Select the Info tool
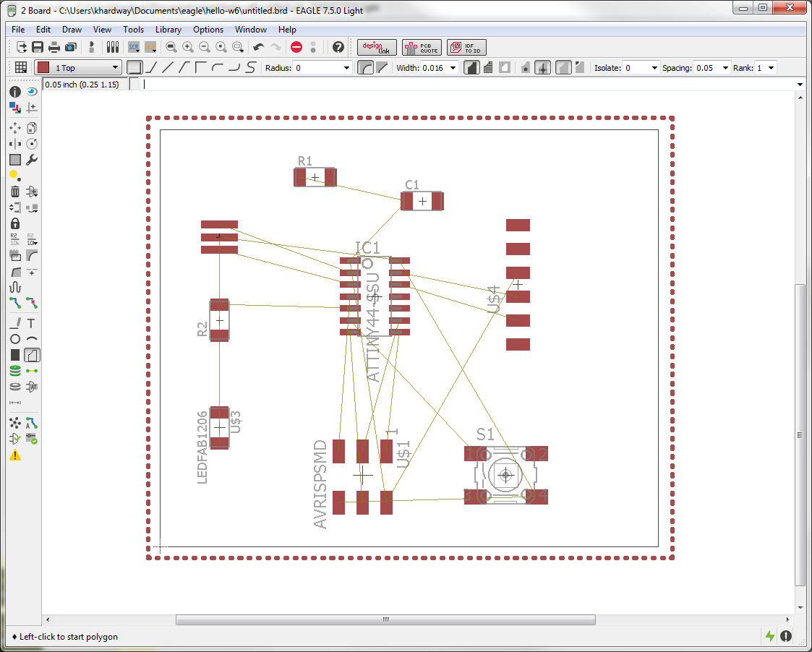Viewport: 812px width, 652px height. [x=15, y=92]
